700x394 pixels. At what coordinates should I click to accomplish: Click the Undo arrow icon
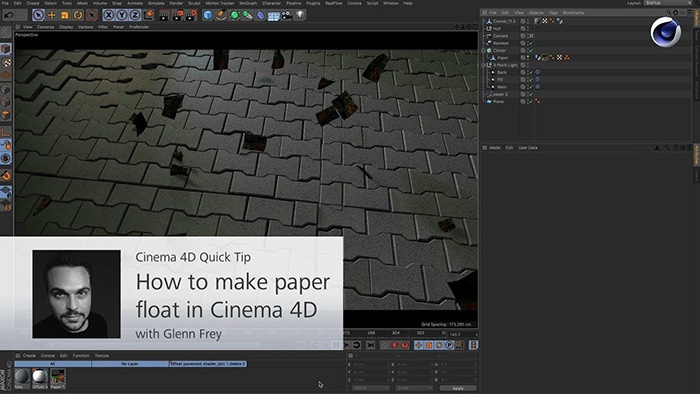click(8, 15)
